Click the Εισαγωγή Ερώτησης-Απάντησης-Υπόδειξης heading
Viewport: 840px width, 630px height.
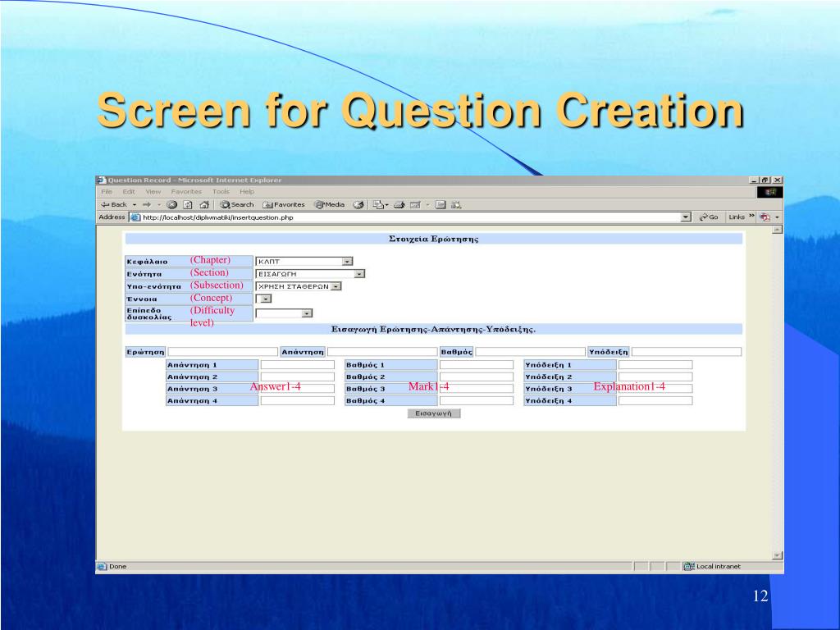[433, 329]
